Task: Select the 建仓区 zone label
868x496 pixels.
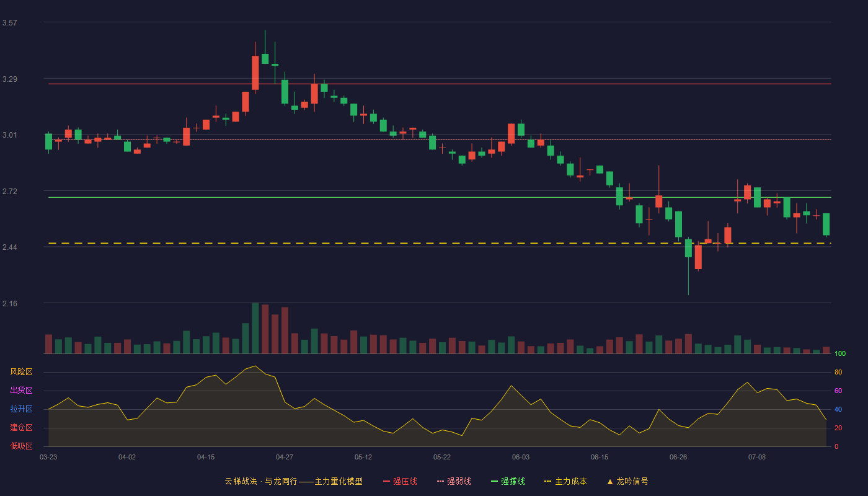Action: click(21, 428)
